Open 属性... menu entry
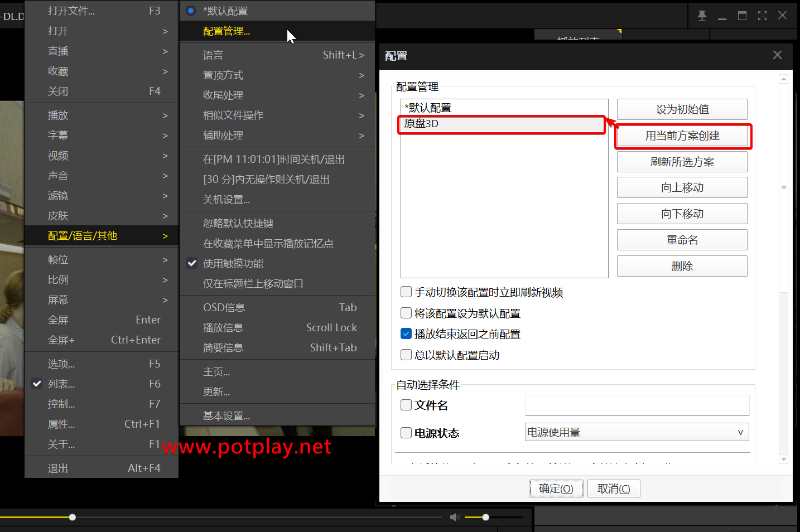Screen dimensions: 800x532 click(x=102, y=424)
